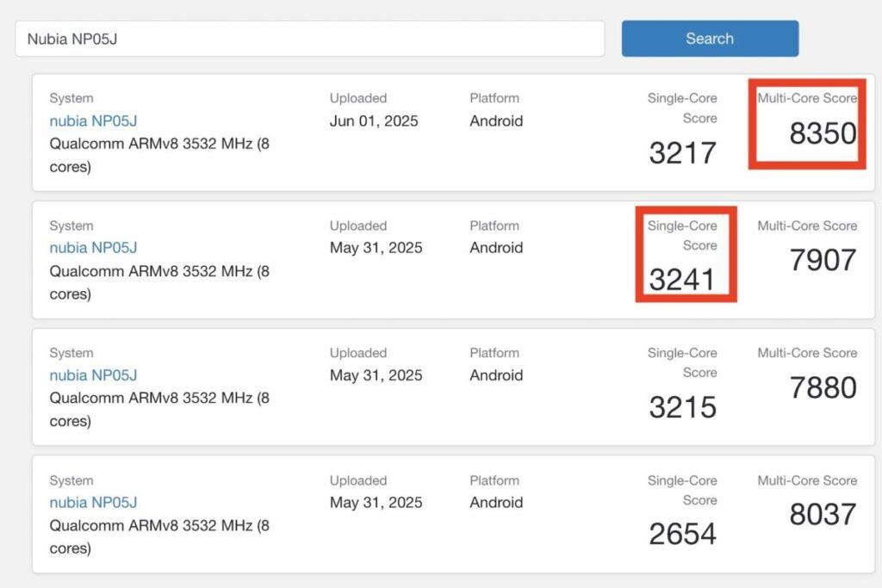Click the Android platform label in first result
Viewport: 882px width, 588px height.
496,121
